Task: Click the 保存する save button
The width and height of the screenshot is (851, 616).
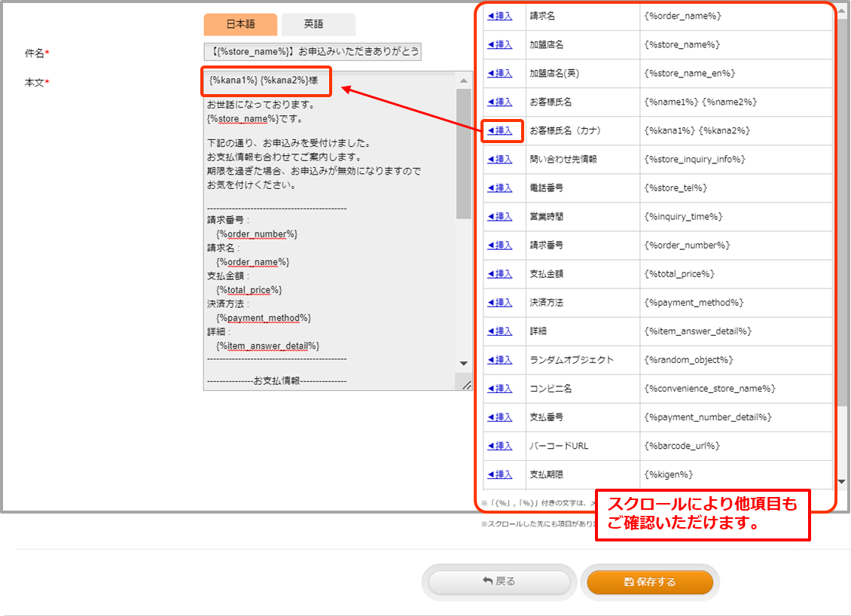Action: 649,582
